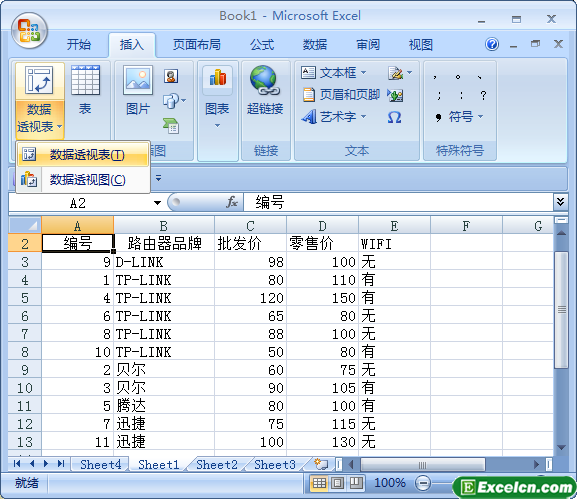
Task: Switch to the 审阅 ribbon tab
Action: coord(368,45)
